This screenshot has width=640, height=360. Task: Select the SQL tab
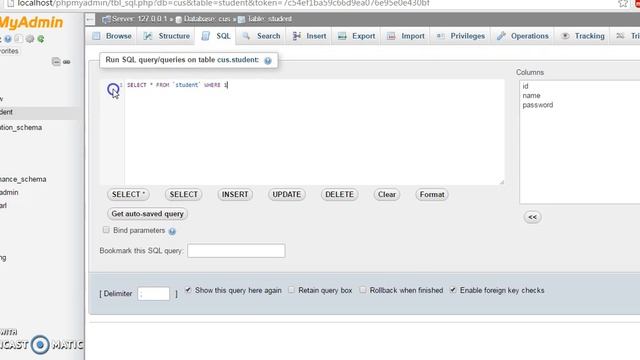point(216,36)
